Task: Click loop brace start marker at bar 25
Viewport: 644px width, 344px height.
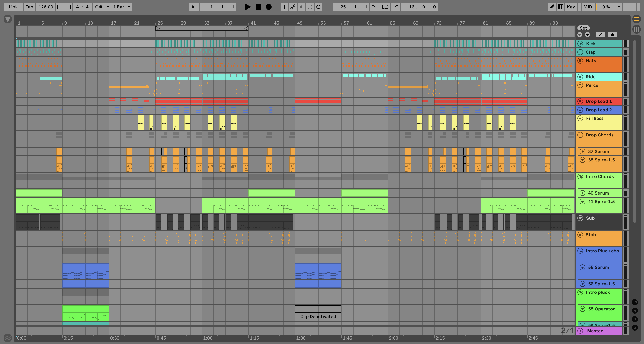Action: coord(158,28)
